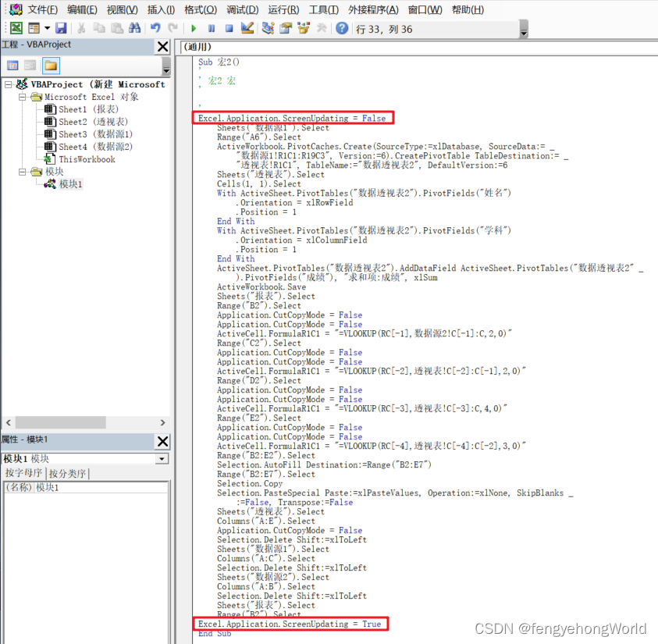Image resolution: width=658 pixels, height=644 pixels.
Task: Switch to the 按字母序 tab
Action: pos(24,473)
